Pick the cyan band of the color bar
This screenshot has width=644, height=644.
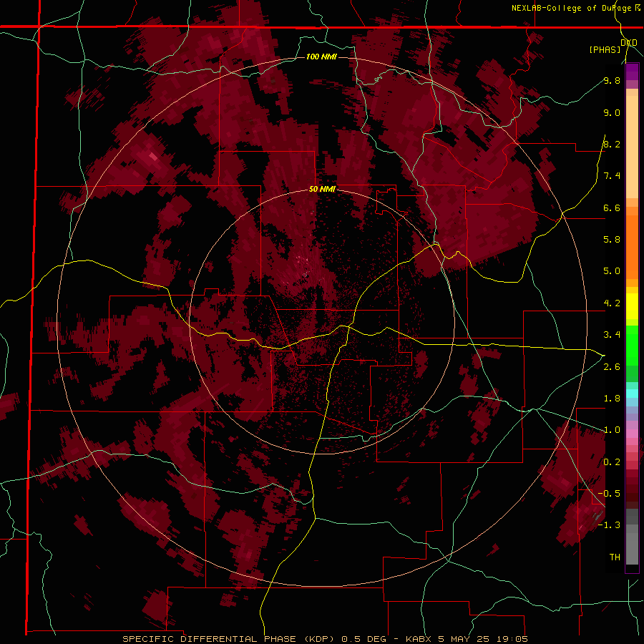tap(632, 394)
